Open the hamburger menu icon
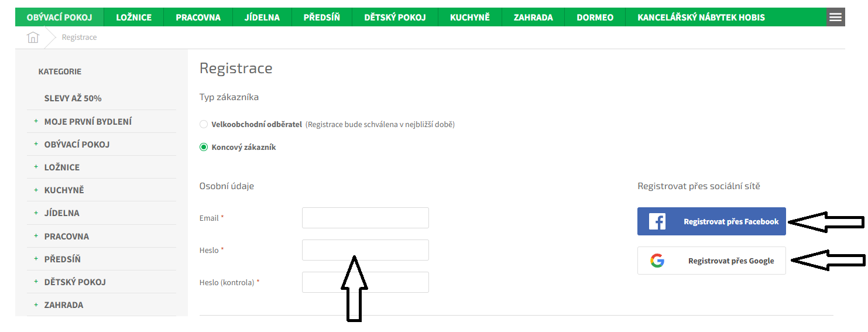 click(x=836, y=17)
